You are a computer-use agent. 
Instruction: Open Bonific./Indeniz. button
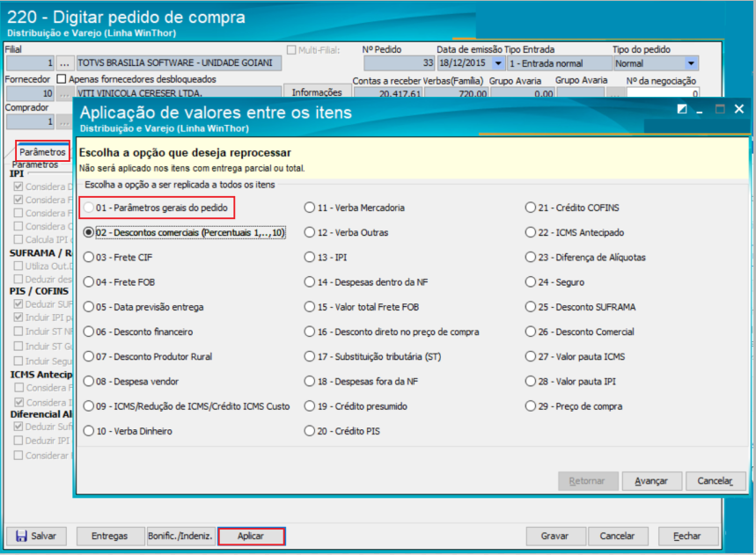tap(180, 536)
